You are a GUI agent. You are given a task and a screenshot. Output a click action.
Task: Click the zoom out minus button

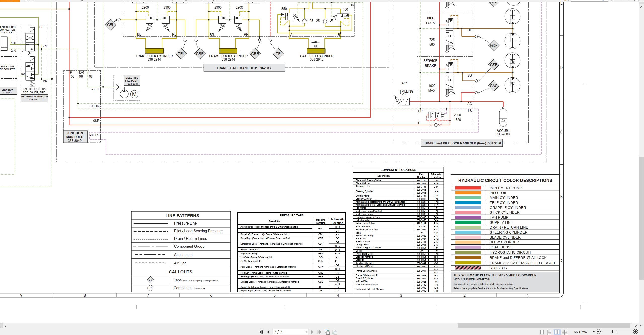pos(598,332)
